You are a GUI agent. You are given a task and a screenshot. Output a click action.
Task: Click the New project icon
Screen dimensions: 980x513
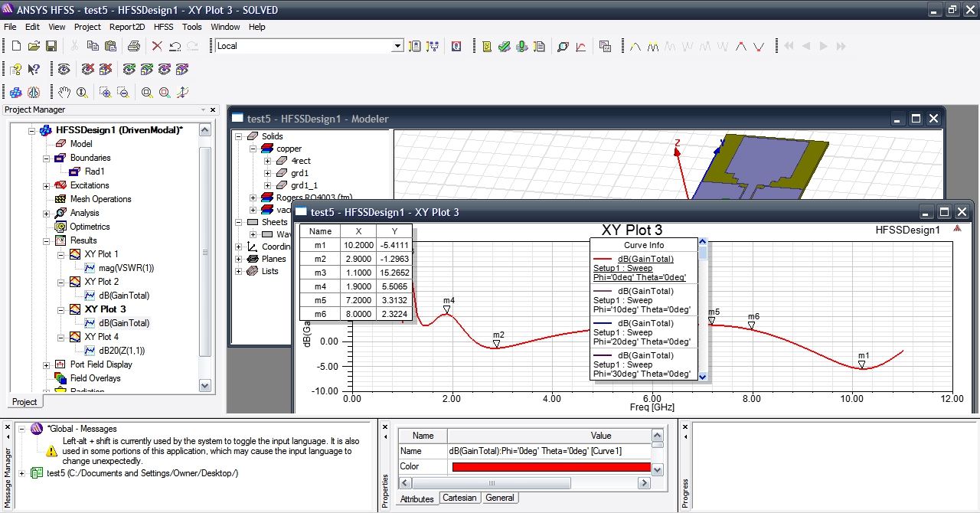(x=16, y=46)
